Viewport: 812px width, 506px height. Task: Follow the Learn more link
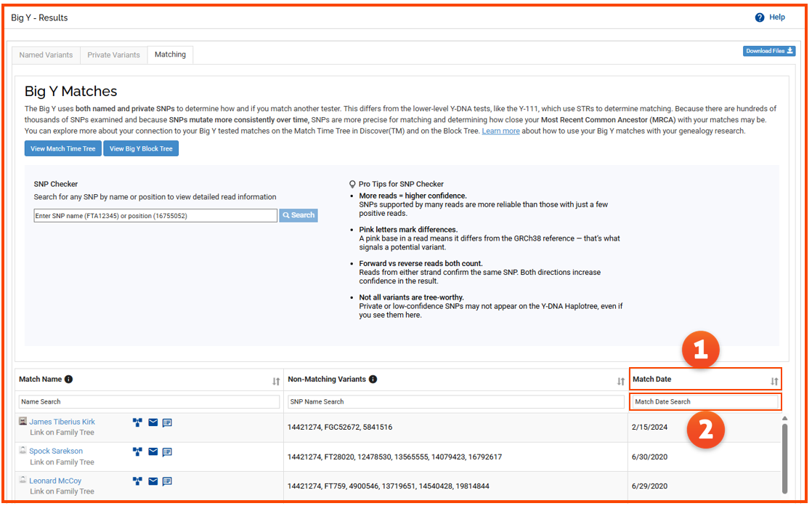(x=500, y=131)
